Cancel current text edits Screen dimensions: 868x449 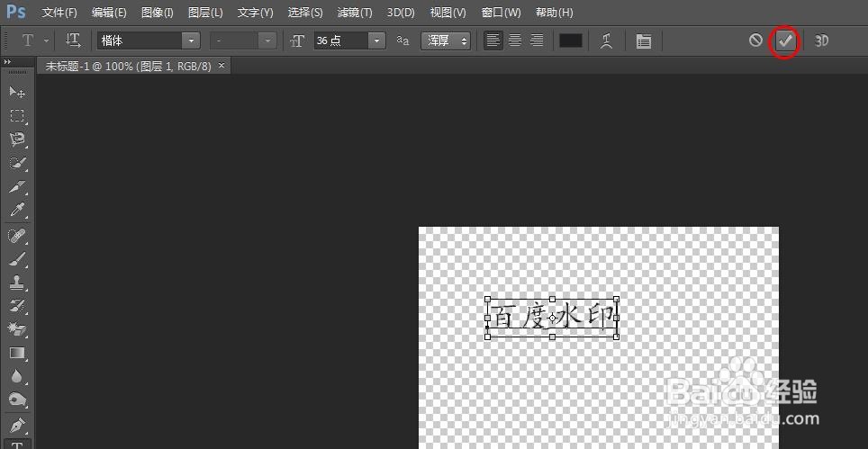point(755,40)
